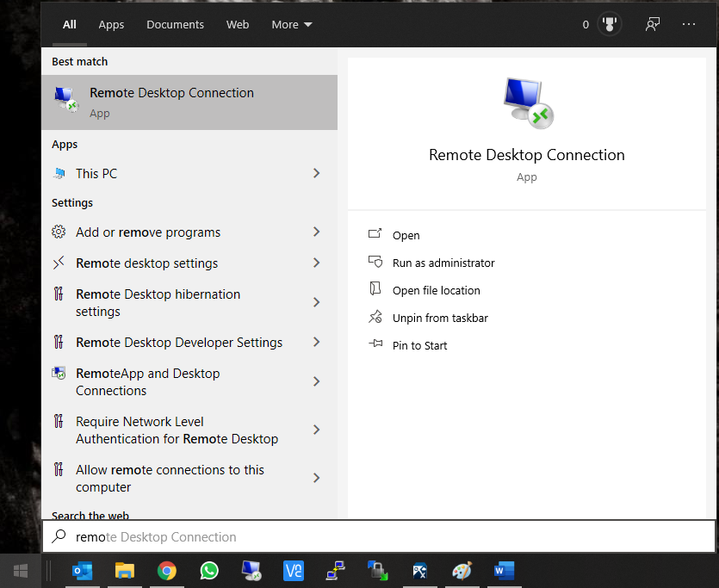This screenshot has width=719, height=588.
Task: Open Remote Desktop Connection taskbar icon
Action: 251,571
